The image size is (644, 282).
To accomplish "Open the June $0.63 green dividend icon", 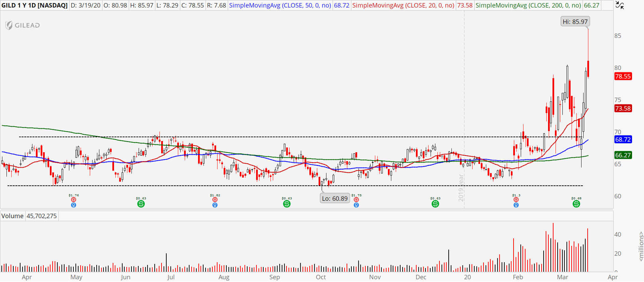I will click(141, 204).
